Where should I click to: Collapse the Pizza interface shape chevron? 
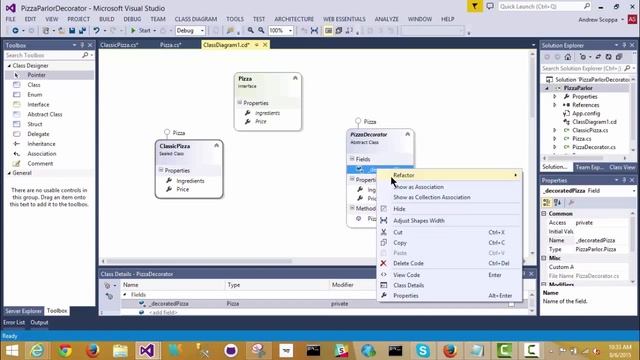(295, 78)
